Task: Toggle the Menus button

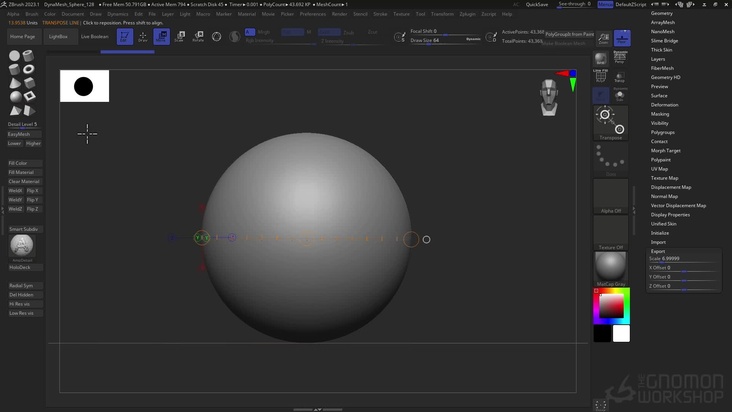Action: 605,4
